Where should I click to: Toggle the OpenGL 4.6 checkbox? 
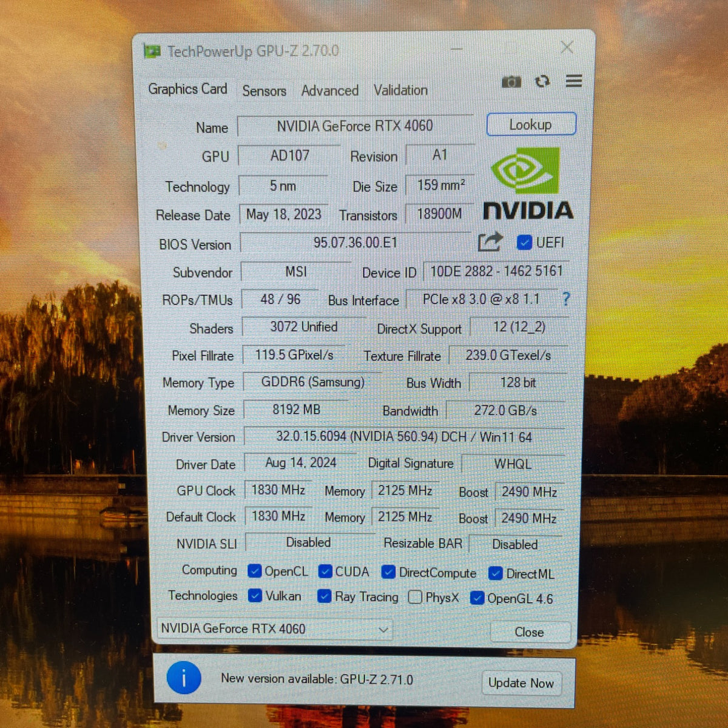click(477, 598)
